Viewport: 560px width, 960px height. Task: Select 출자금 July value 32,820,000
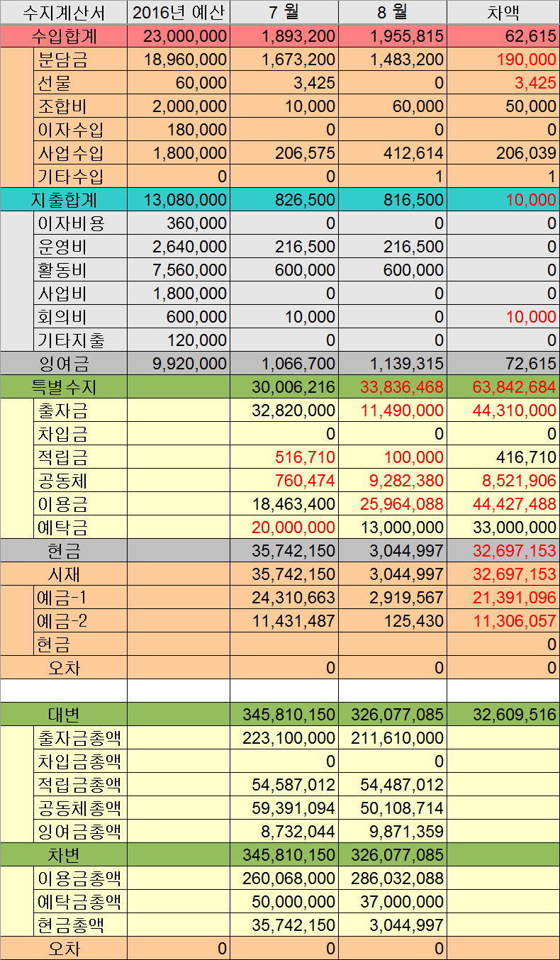point(284,411)
